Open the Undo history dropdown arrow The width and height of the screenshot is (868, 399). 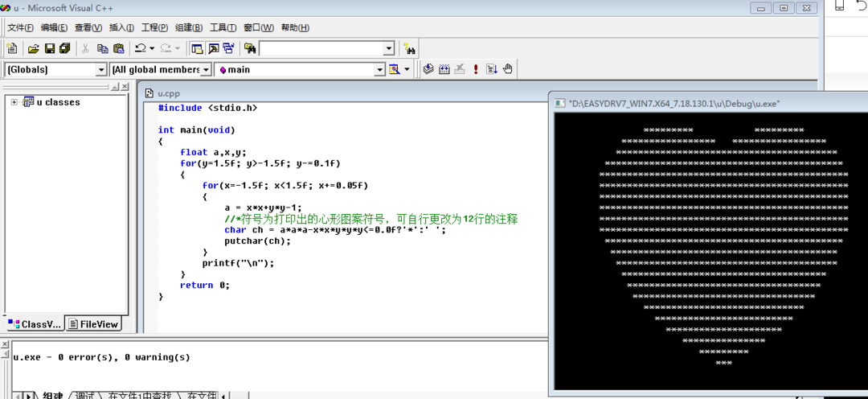(152, 49)
